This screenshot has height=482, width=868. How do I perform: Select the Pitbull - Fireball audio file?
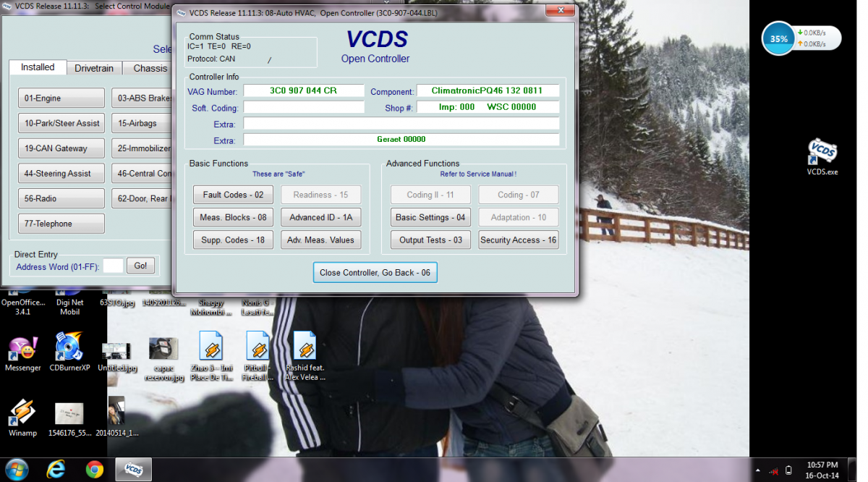258,355
